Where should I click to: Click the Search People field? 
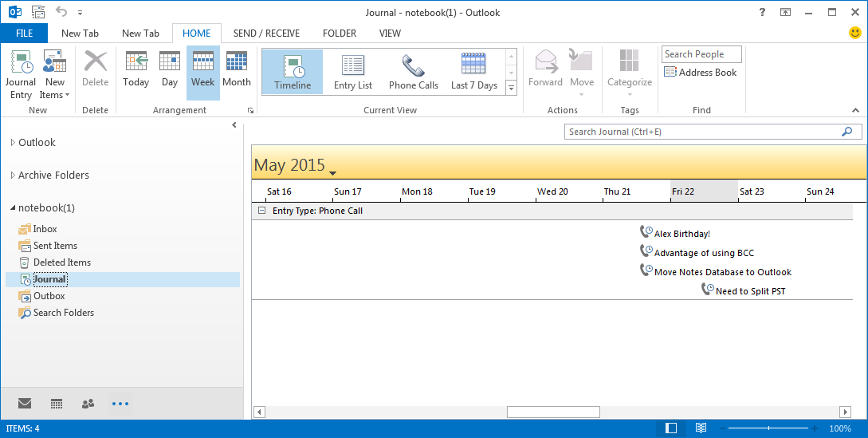click(701, 54)
